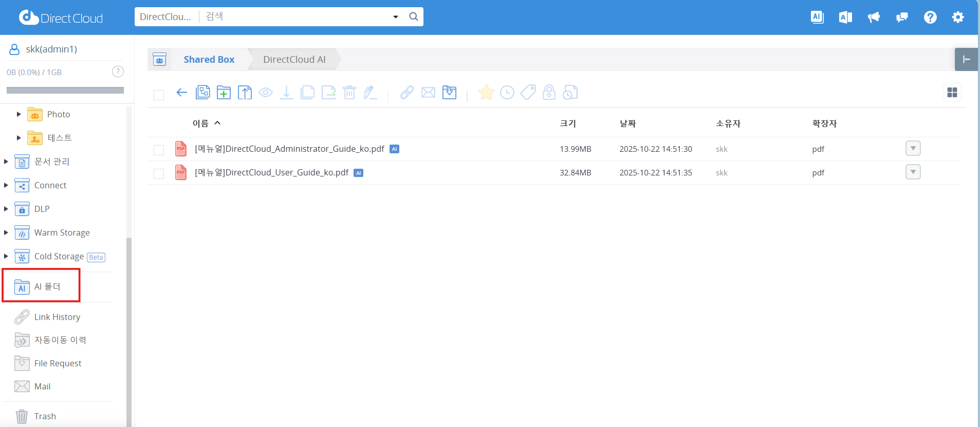Go to Shared Box in the breadcrumb

[209, 60]
